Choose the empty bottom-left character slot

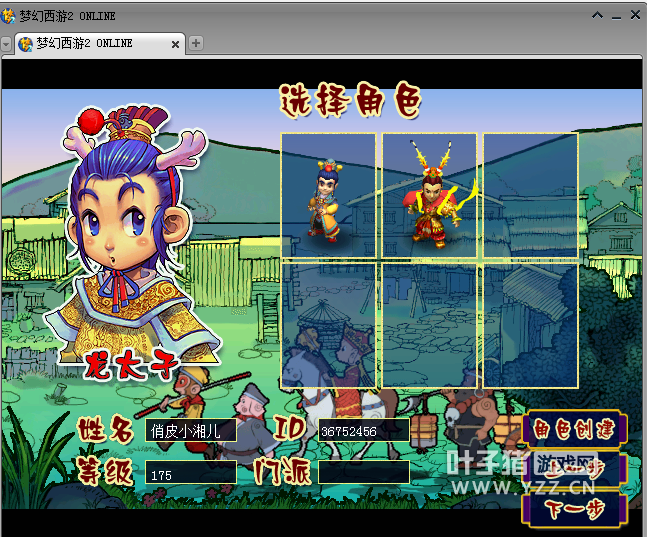click(x=328, y=326)
